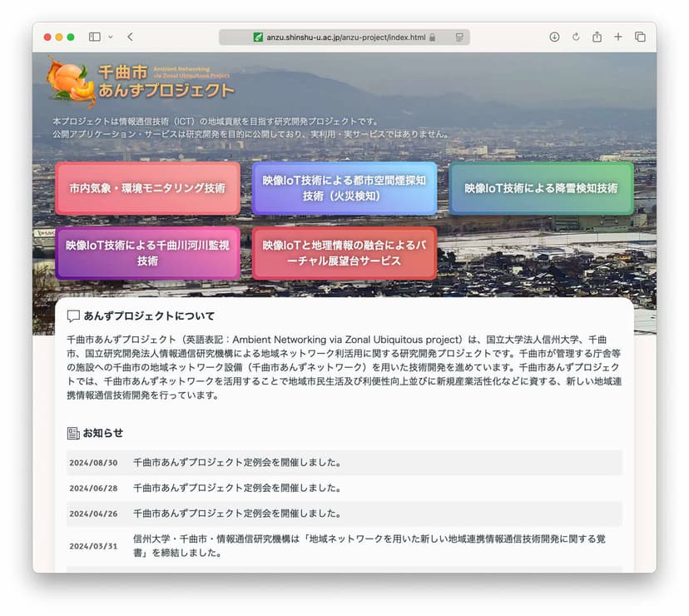Open 市内気象・環境モニタリング技術

(147, 189)
